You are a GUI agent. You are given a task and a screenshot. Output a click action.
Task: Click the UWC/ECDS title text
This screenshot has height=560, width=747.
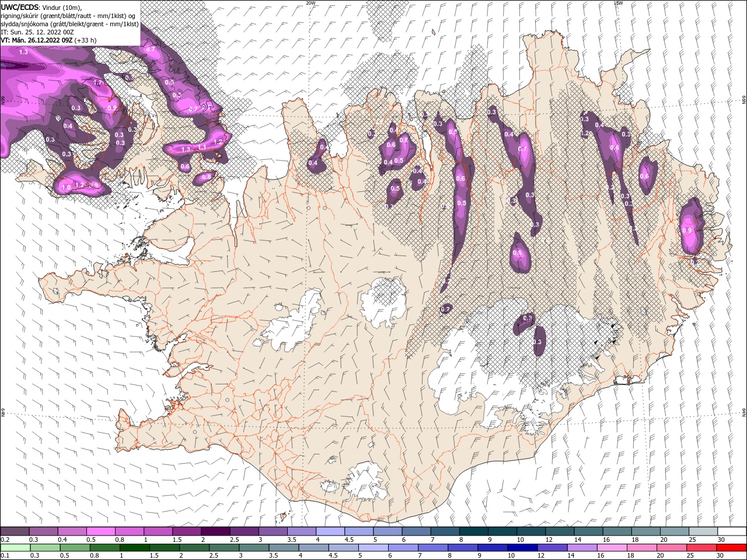20,7
